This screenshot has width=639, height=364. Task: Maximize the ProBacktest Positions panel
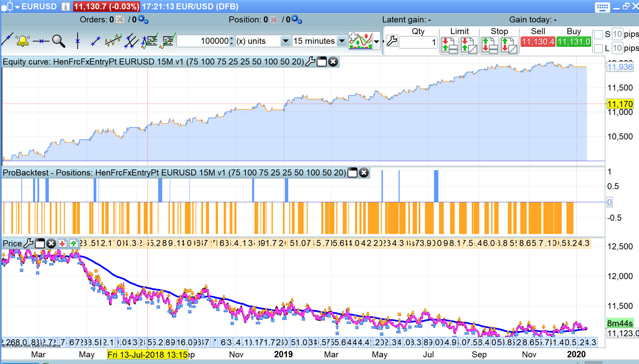click(x=352, y=172)
